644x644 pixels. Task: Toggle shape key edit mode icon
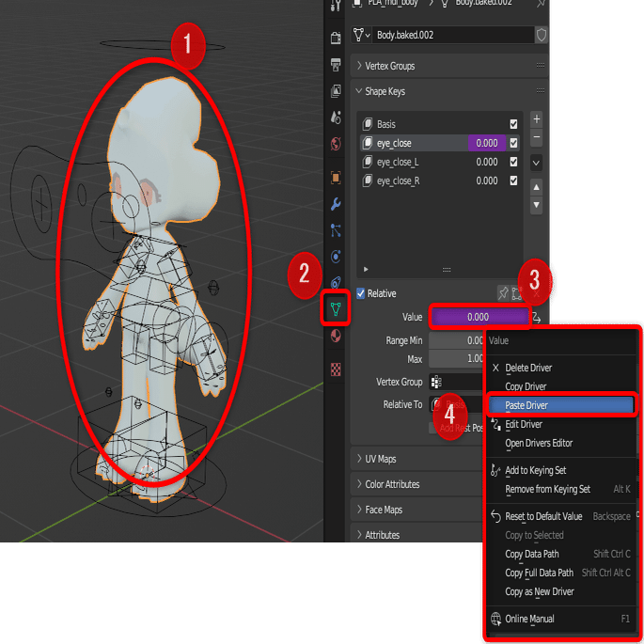pyautogui.click(x=516, y=293)
